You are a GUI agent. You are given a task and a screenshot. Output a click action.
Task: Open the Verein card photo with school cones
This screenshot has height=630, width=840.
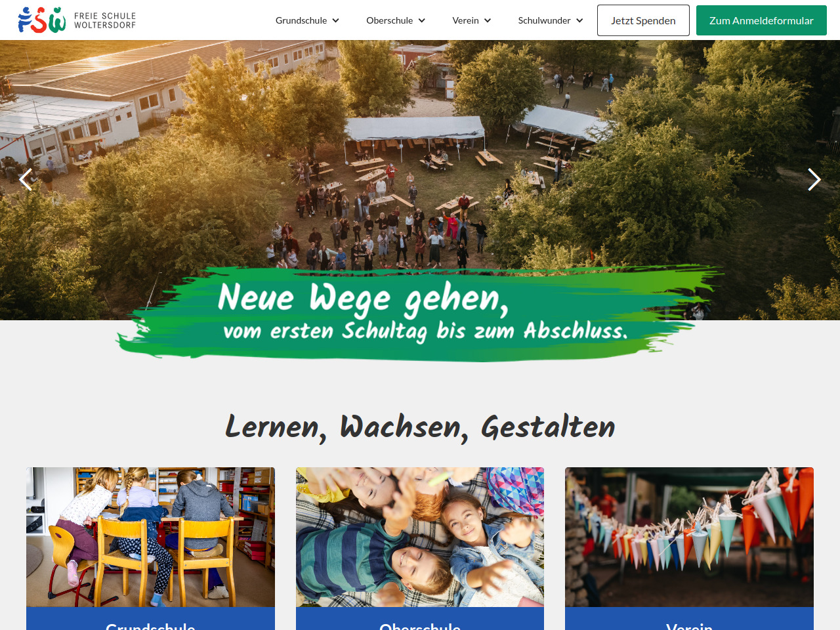tap(689, 537)
